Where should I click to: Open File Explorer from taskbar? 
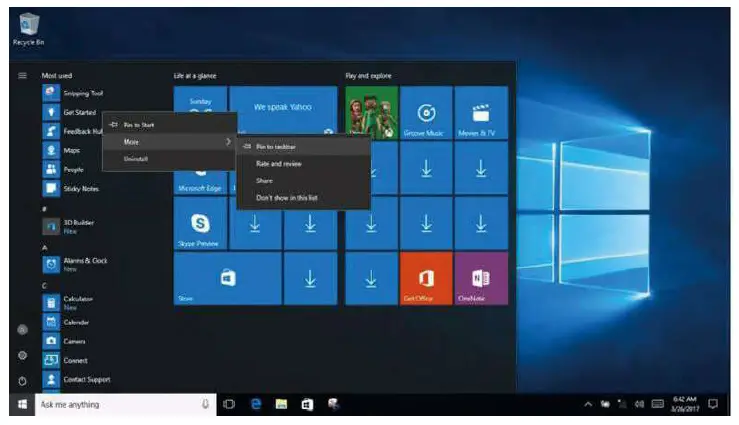pos(281,404)
